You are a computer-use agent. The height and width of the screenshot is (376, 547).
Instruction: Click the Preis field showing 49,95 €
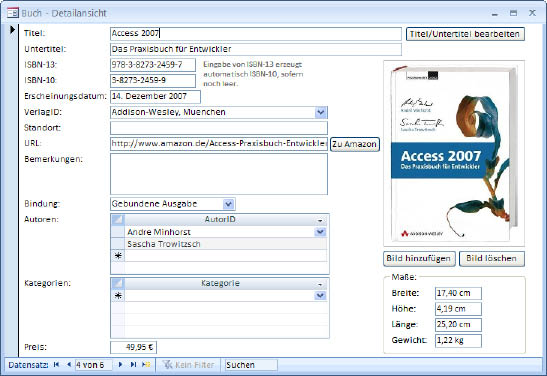pyautogui.click(x=133, y=347)
